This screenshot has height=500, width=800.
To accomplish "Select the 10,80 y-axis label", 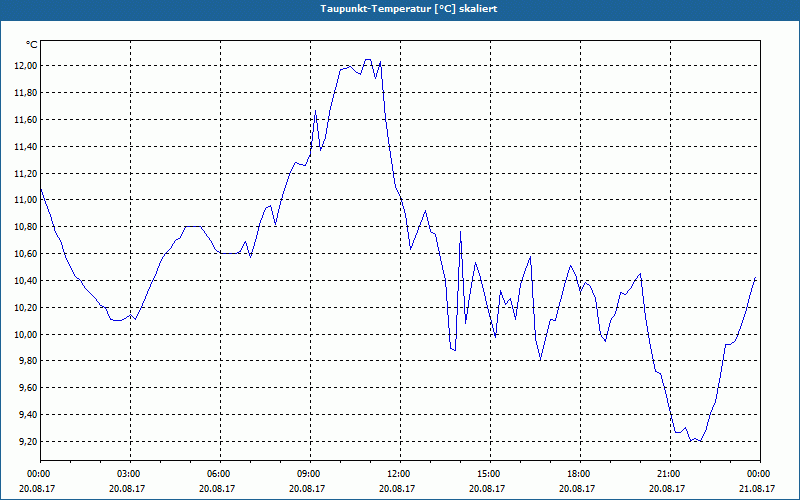I will [x=27, y=227].
